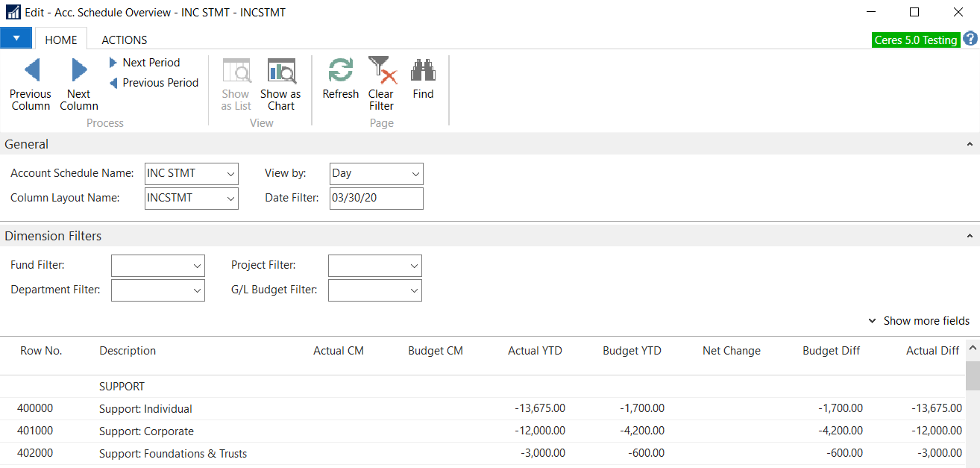Switch to the HOME tab

61,40
